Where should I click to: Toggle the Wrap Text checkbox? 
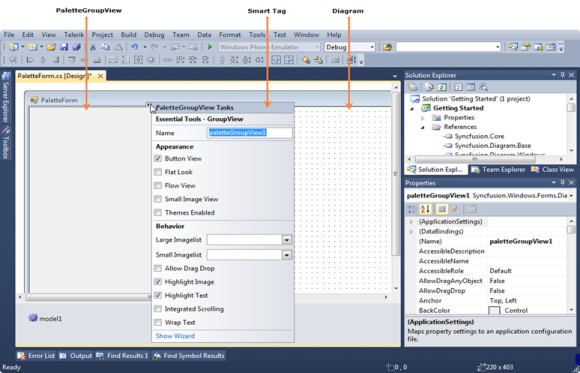[158, 322]
